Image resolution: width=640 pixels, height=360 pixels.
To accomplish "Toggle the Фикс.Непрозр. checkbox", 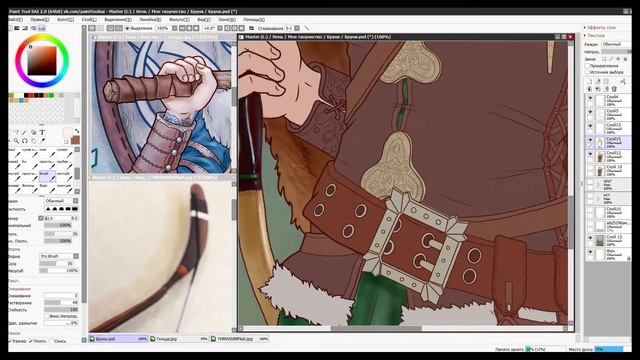I will coord(47,316).
